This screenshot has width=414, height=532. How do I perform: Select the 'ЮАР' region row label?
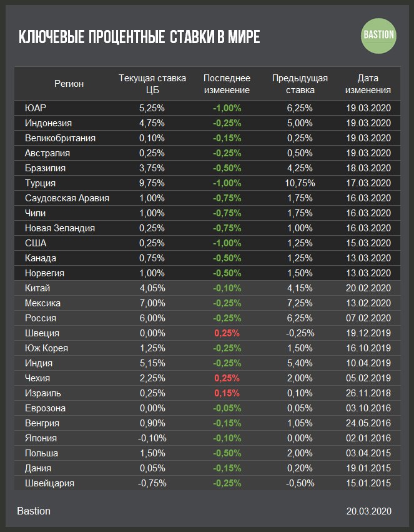36,108
